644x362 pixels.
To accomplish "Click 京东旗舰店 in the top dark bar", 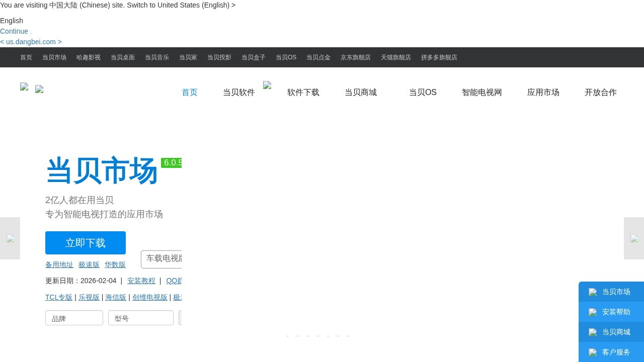I will click(355, 57).
